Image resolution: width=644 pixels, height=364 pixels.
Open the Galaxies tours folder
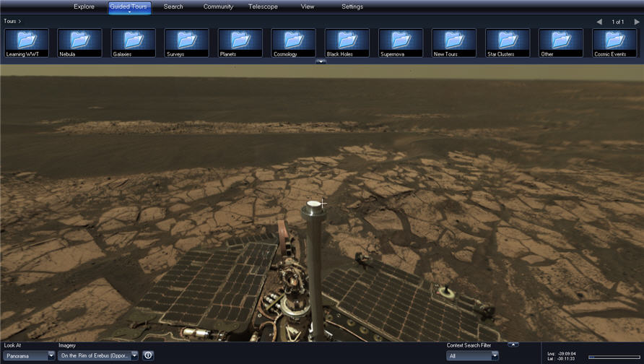(x=134, y=43)
